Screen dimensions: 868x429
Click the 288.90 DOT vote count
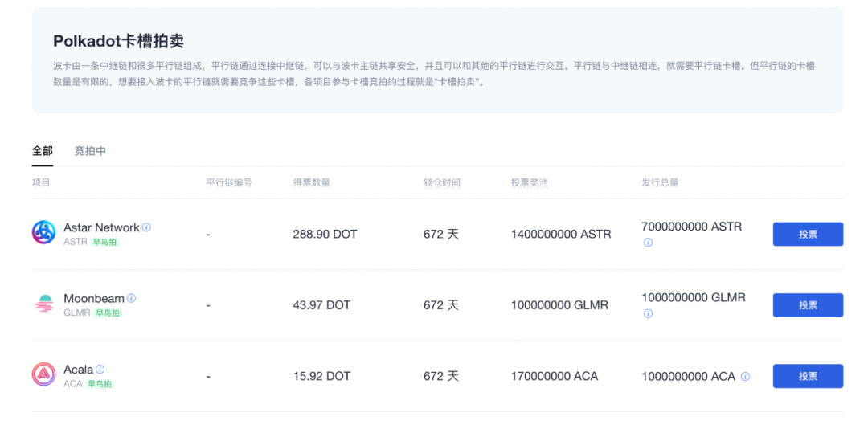pos(325,234)
